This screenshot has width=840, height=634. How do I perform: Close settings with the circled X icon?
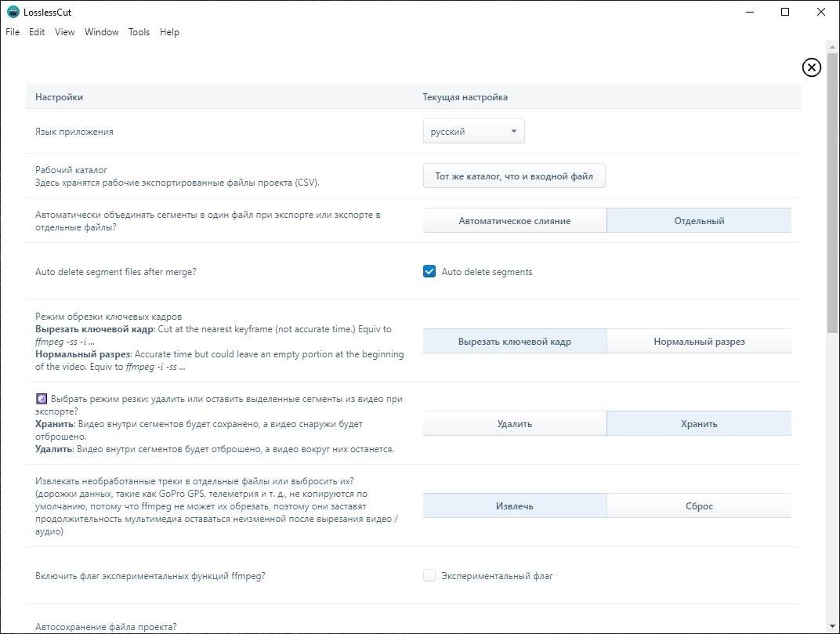point(811,67)
